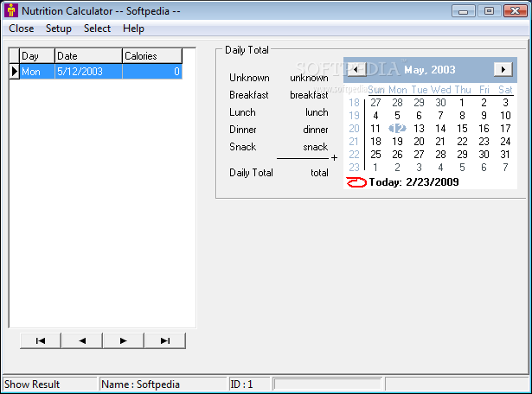
Task: Click Today: 2/23/2009 link in calendar
Action: [x=414, y=182]
